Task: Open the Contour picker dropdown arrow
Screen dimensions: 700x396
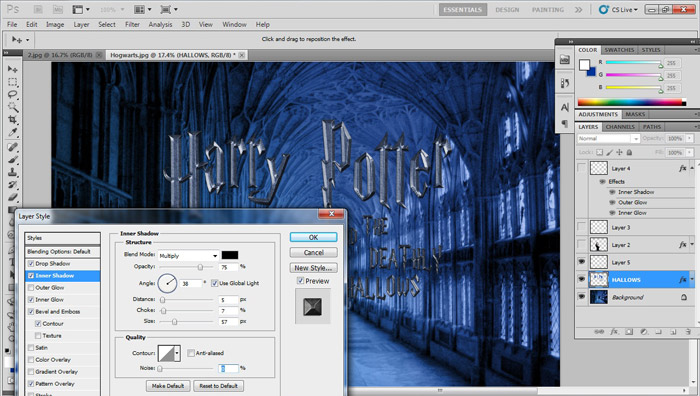Action: pos(177,353)
